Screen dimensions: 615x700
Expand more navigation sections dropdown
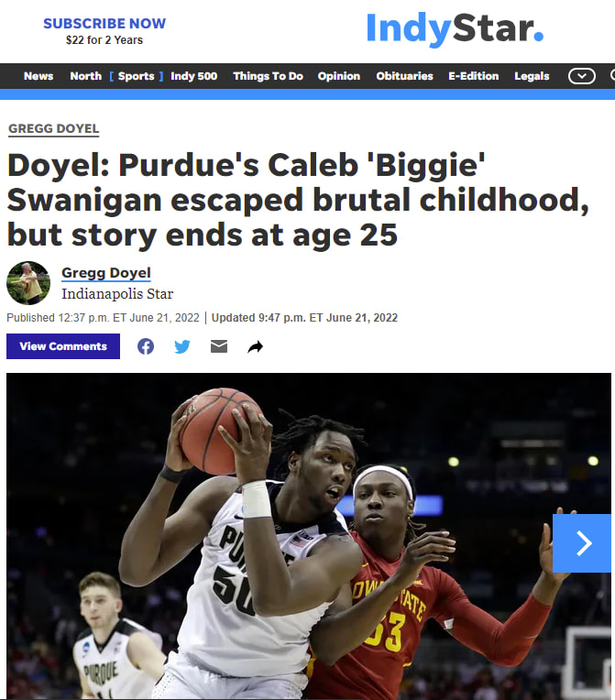tap(581, 76)
